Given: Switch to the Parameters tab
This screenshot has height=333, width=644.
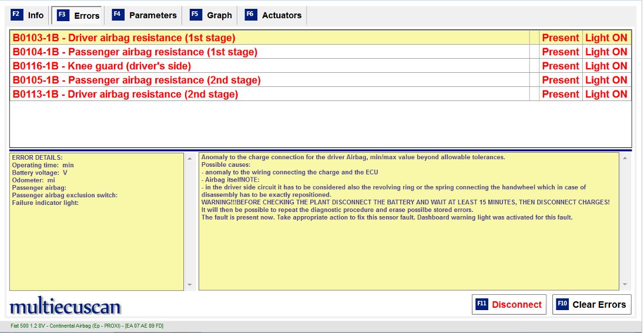Looking at the screenshot, I should [x=145, y=15].
